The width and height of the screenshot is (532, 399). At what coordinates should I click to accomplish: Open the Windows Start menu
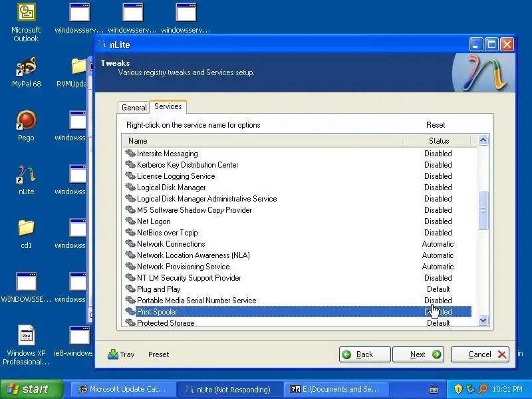point(31,389)
